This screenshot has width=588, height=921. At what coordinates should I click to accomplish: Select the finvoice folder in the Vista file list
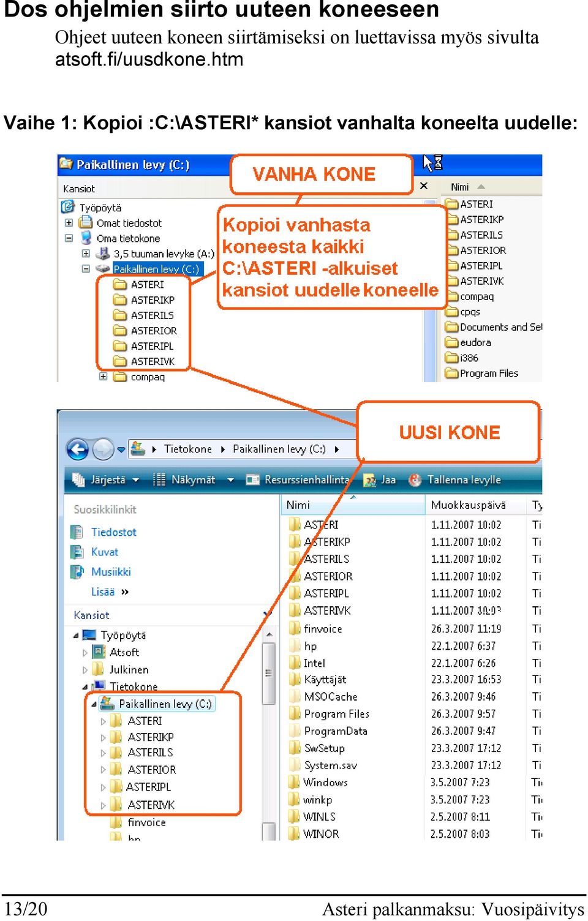323,629
